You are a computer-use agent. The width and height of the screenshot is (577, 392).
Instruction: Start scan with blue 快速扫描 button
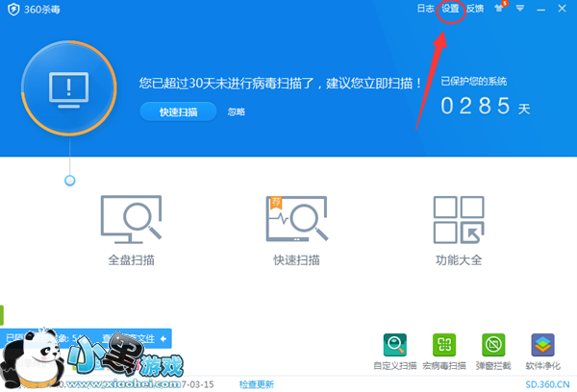coord(179,111)
